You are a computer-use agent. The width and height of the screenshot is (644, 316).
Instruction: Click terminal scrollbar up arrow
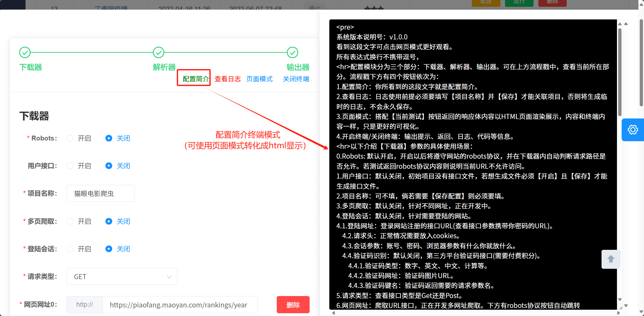(x=620, y=24)
